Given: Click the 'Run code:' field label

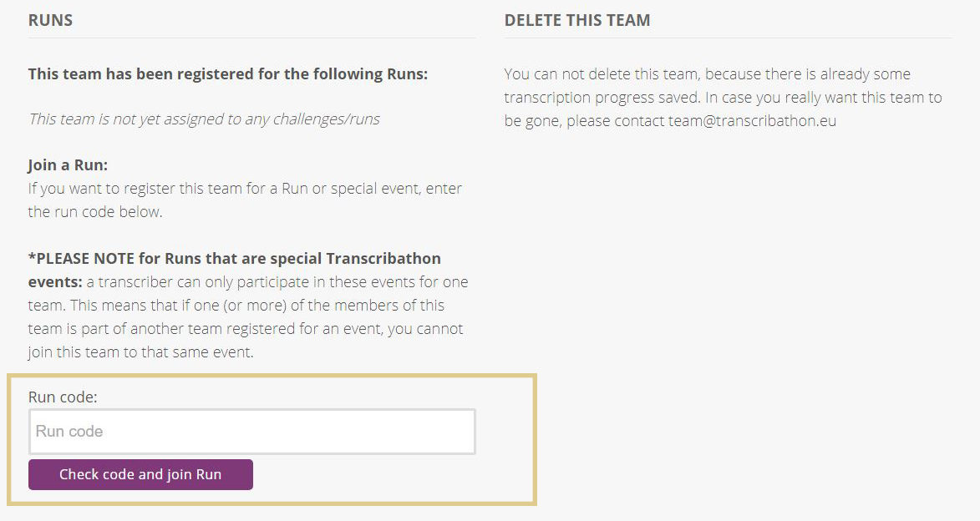Looking at the screenshot, I should tap(63, 397).
